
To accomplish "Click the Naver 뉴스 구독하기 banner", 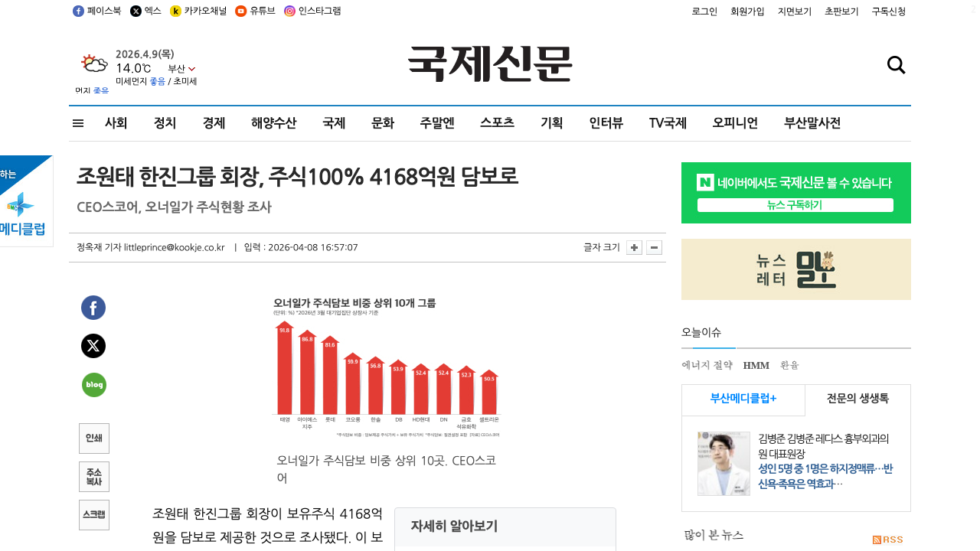I will pyautogui.click(x=796, y=193).
